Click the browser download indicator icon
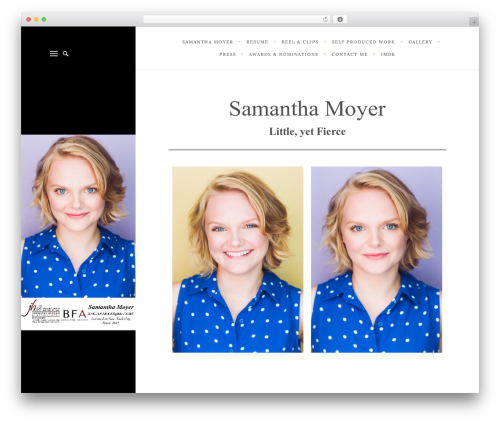 click(x=340, y=19)
